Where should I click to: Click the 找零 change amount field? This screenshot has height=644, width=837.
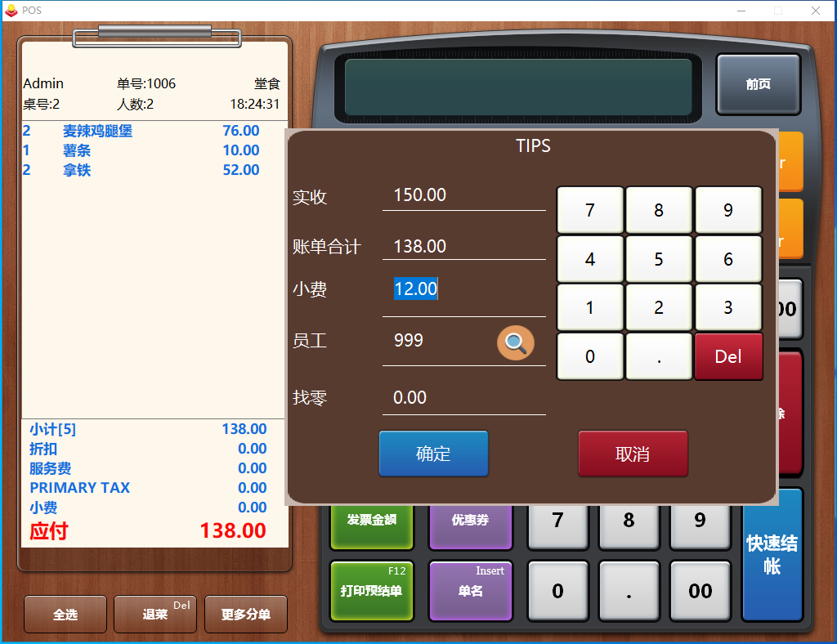pos(463,398)
